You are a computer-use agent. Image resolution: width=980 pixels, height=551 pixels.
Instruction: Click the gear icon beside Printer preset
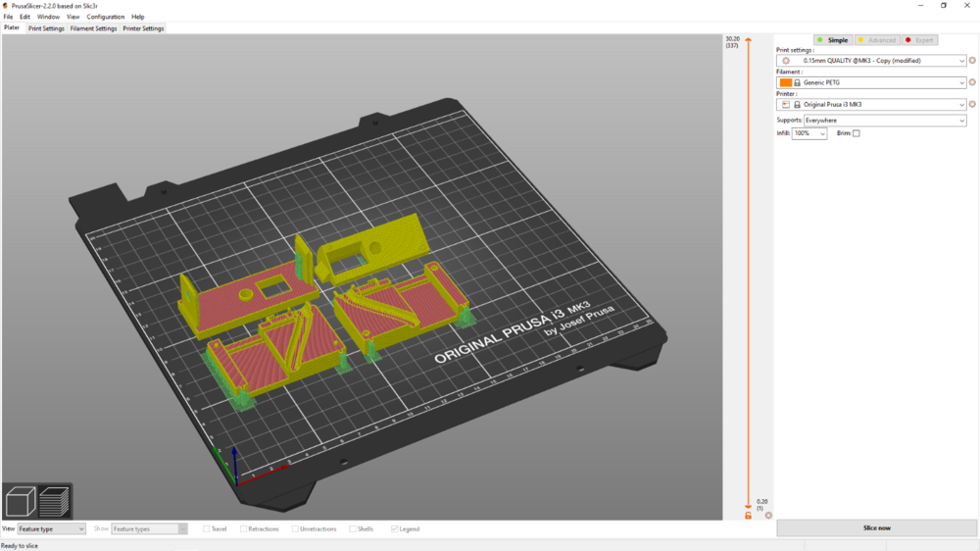pos(972,104)
